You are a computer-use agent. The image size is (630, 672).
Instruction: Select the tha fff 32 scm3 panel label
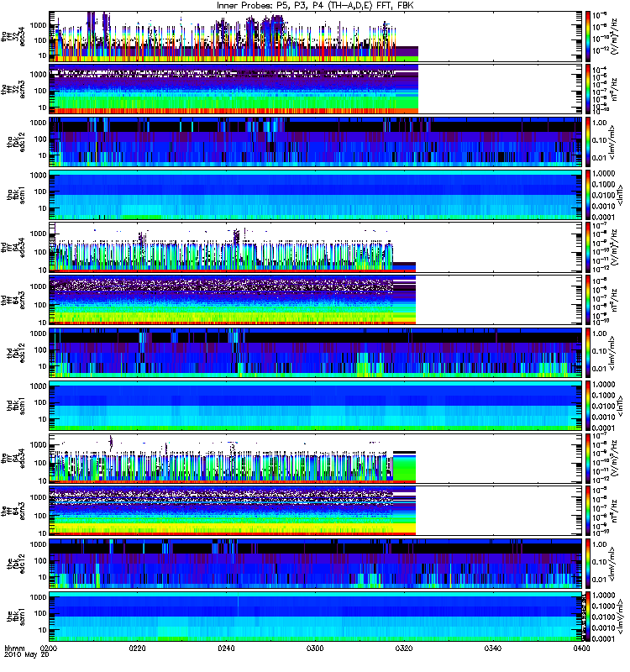[x=13, y=89]
